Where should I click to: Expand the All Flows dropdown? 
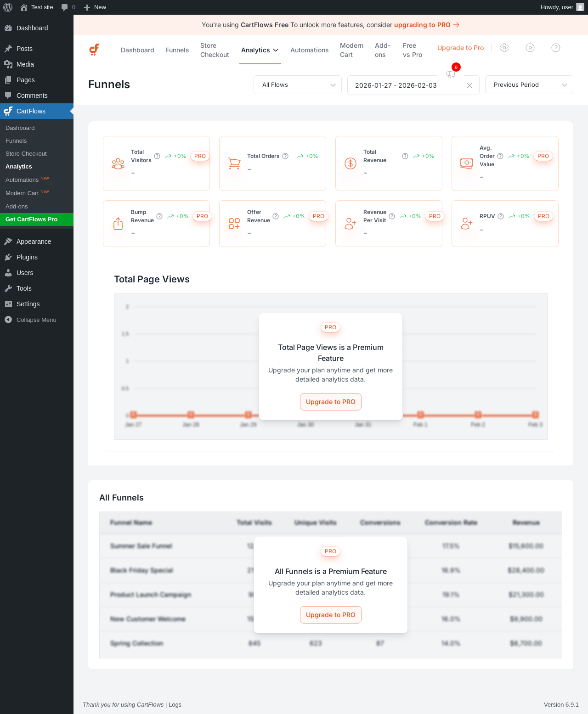tap(298, 85)
